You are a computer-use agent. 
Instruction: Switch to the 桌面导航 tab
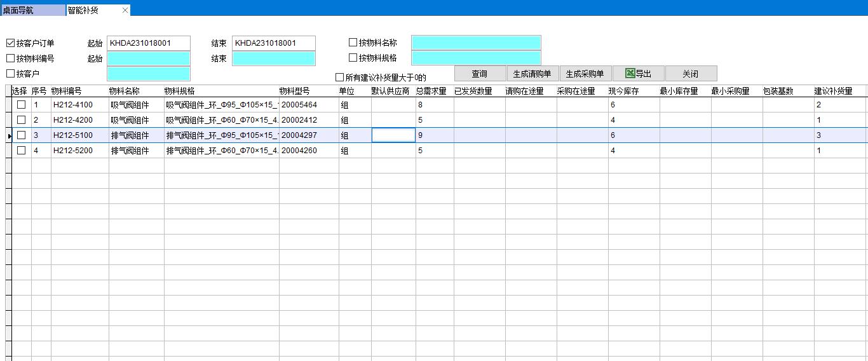click(32, 10)
